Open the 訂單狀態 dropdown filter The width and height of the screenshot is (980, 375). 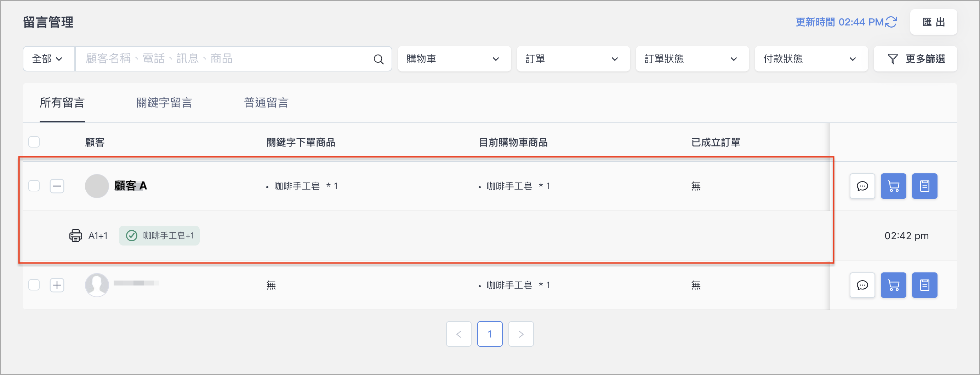coord(693,59)
